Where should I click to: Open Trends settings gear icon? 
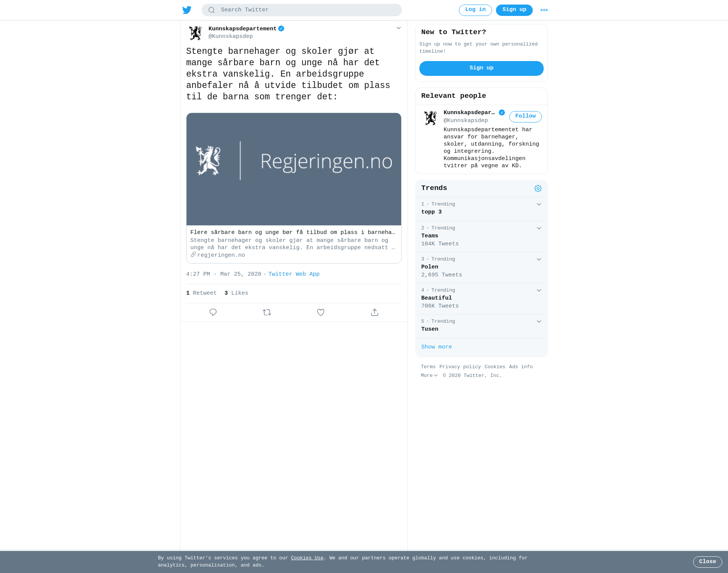click(x=538, y=188)
